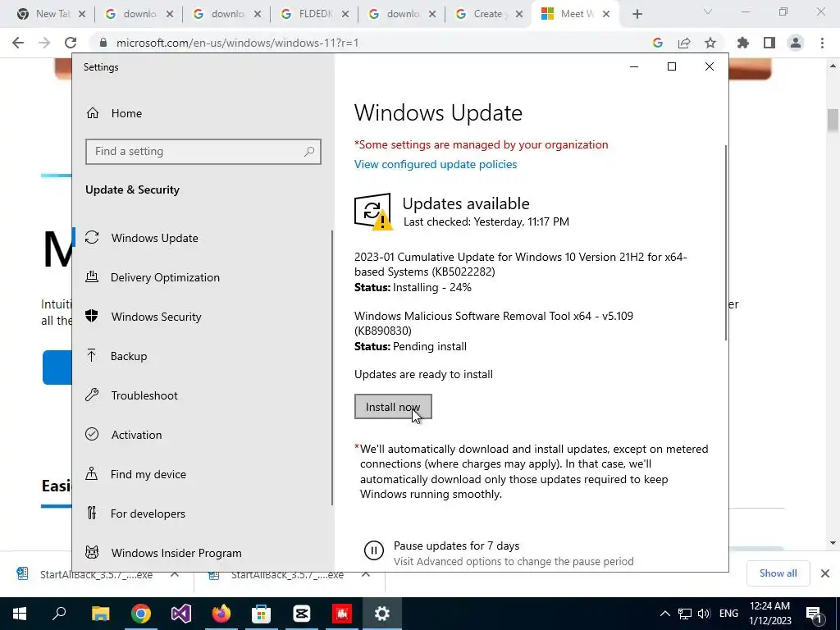Open Chrome from taskbar
This screenshot has width=840, height=630.
pyautogui.click(x=140, y=614)
